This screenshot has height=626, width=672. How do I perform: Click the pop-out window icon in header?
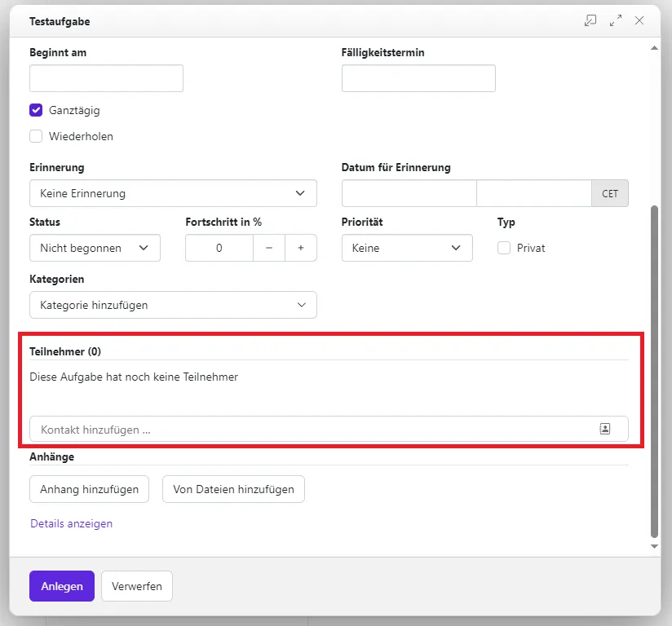[590, 21]
